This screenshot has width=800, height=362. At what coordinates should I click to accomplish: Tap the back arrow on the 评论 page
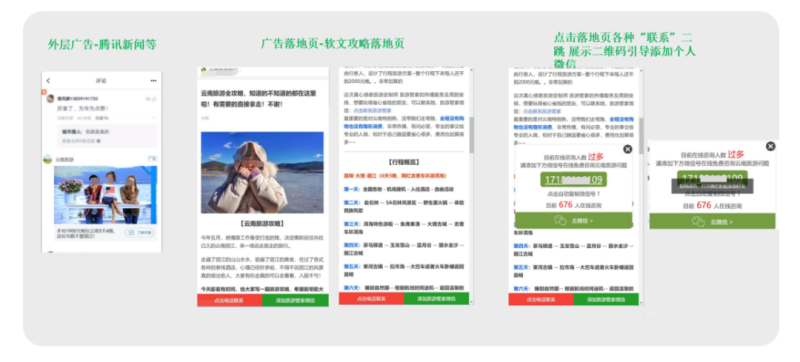tap(48, 81)
